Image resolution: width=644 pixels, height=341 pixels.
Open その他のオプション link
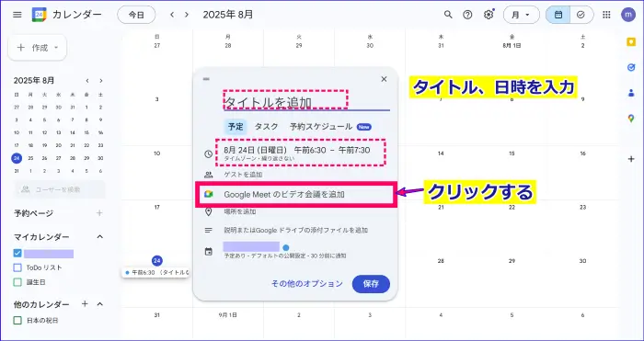[306, 283]
